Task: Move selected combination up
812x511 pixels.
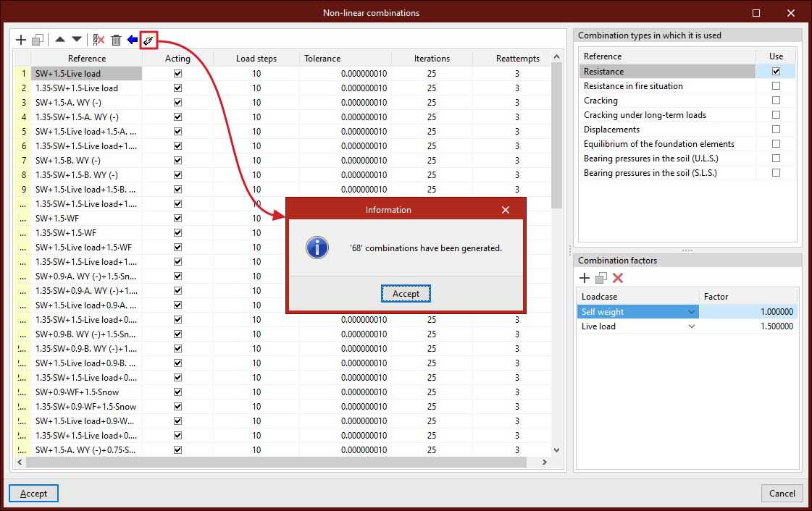Action: [60, 39]
